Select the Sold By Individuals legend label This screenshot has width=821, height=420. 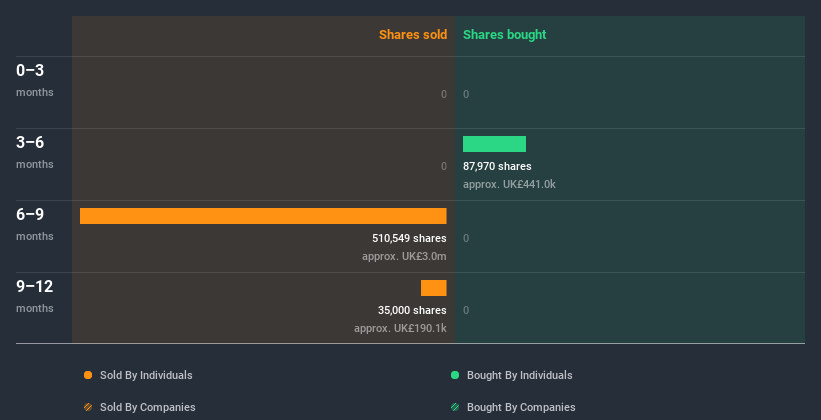click(146, 375)
